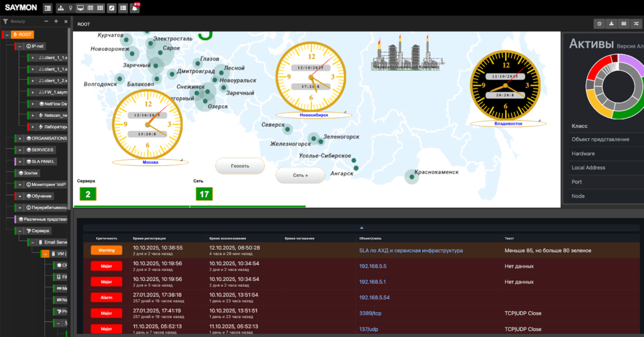
Task: Click the download icon in ROOT header
Action: click(611, 24)
